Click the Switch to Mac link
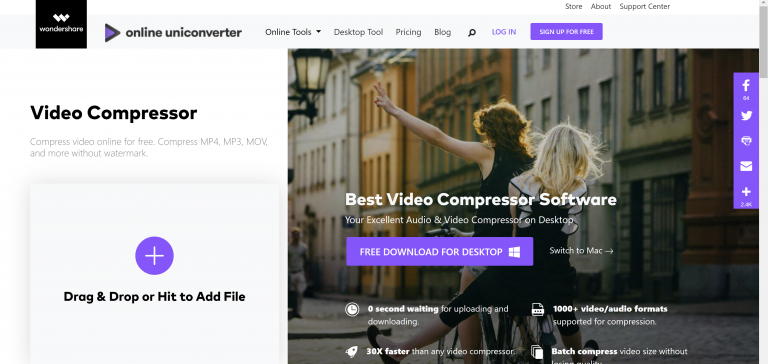This screenshot has height=364, width=768. (581, 251)
